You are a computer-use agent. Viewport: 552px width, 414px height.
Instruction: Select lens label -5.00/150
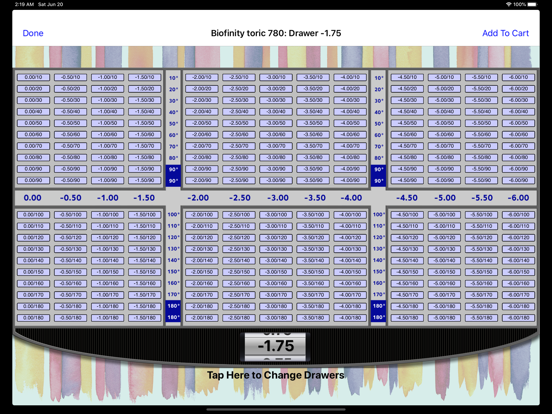pos(444,272)
